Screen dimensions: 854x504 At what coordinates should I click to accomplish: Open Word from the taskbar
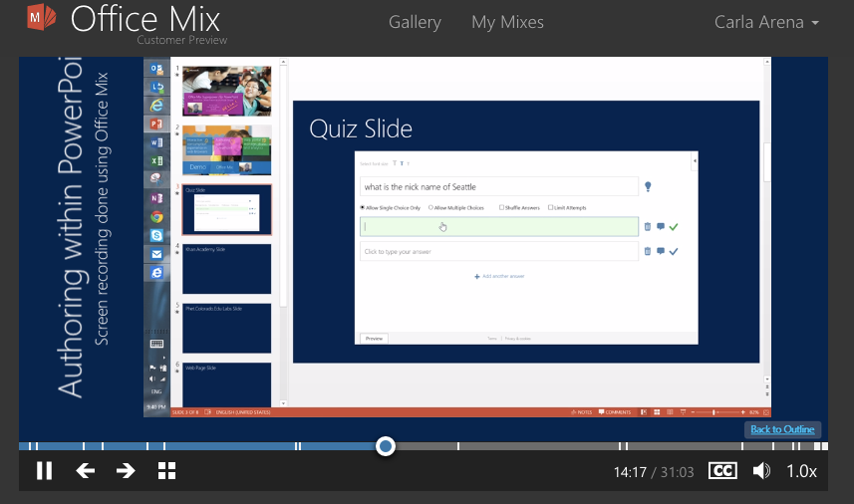156,142
